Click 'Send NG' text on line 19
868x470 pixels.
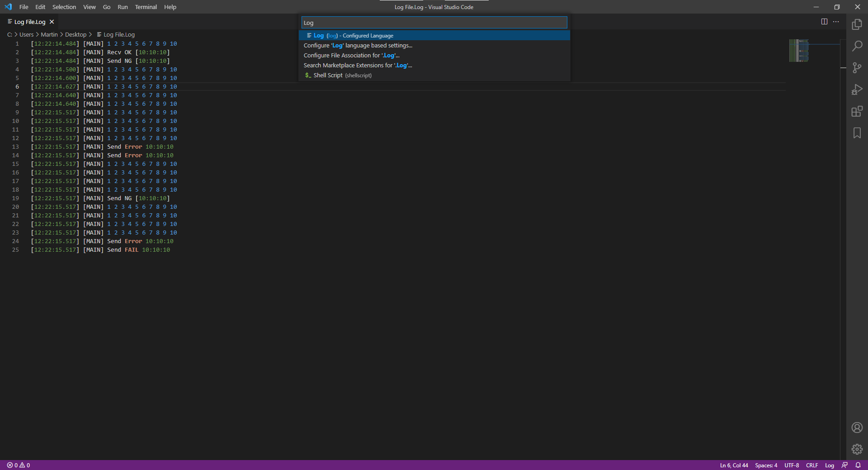(119, 198)
